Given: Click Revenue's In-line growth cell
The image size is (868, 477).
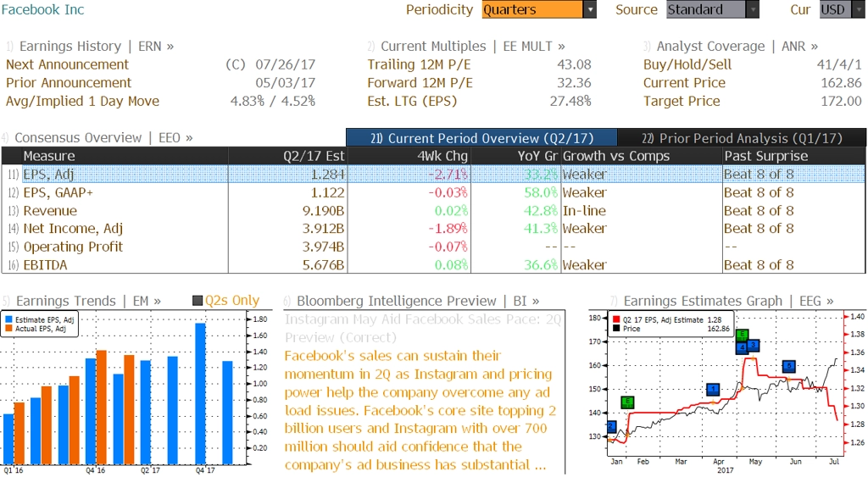Looking at the screenshot, I should (584, 211).
